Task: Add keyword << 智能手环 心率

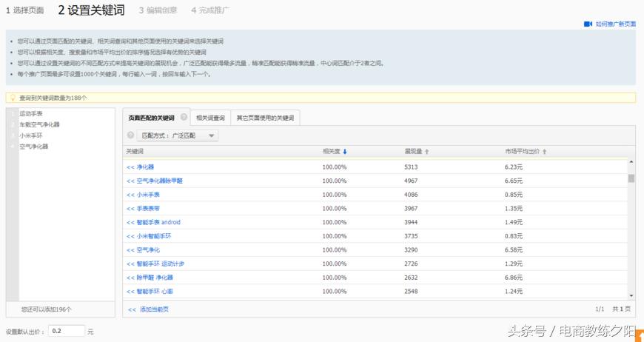Action: [x=150, y=292]
